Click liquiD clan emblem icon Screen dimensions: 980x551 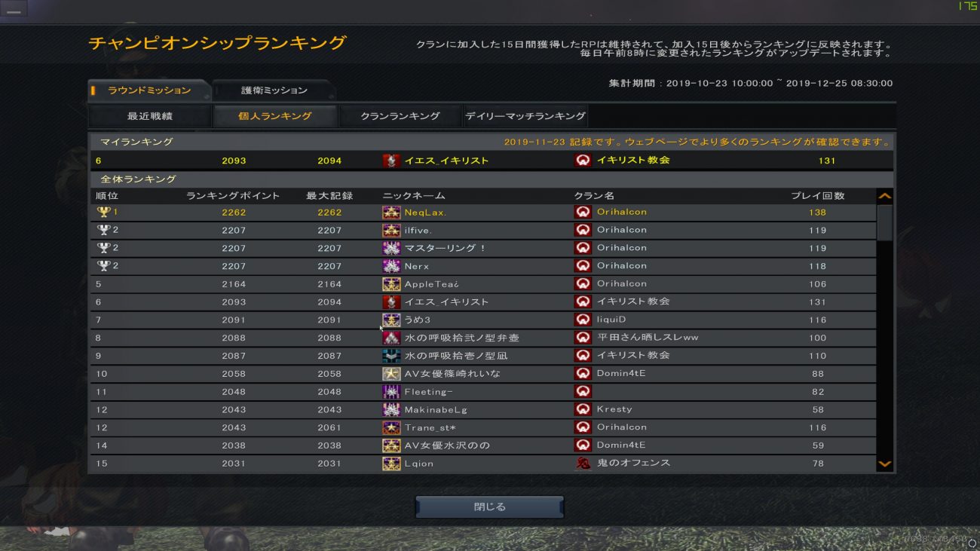pyautogui.click(x=583, y=320)
